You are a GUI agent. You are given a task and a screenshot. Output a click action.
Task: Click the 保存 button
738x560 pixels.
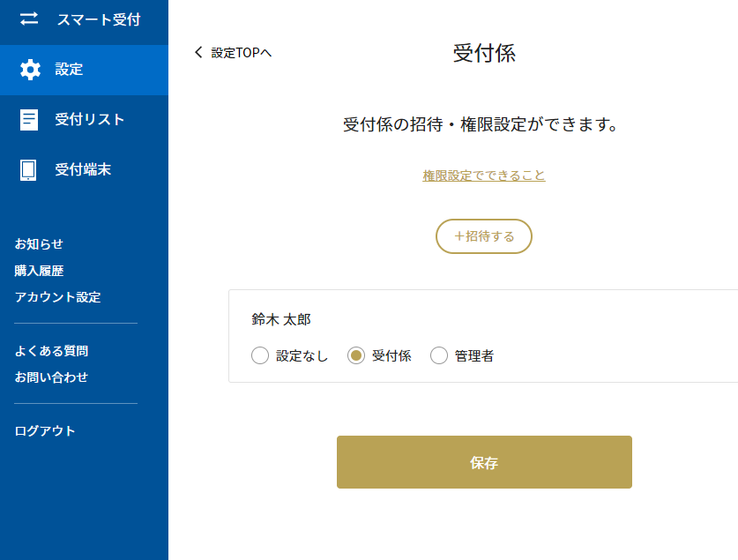pyautogui.click(x=484, y=462)
